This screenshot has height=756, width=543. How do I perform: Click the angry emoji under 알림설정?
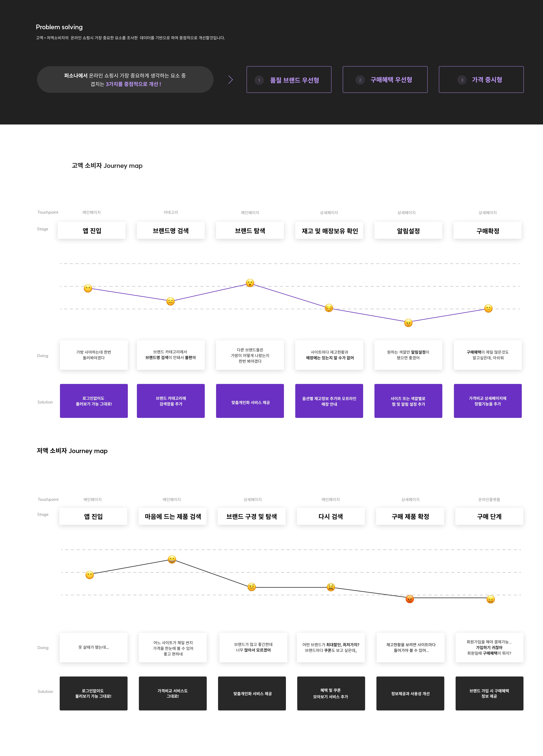coord(408,323)
